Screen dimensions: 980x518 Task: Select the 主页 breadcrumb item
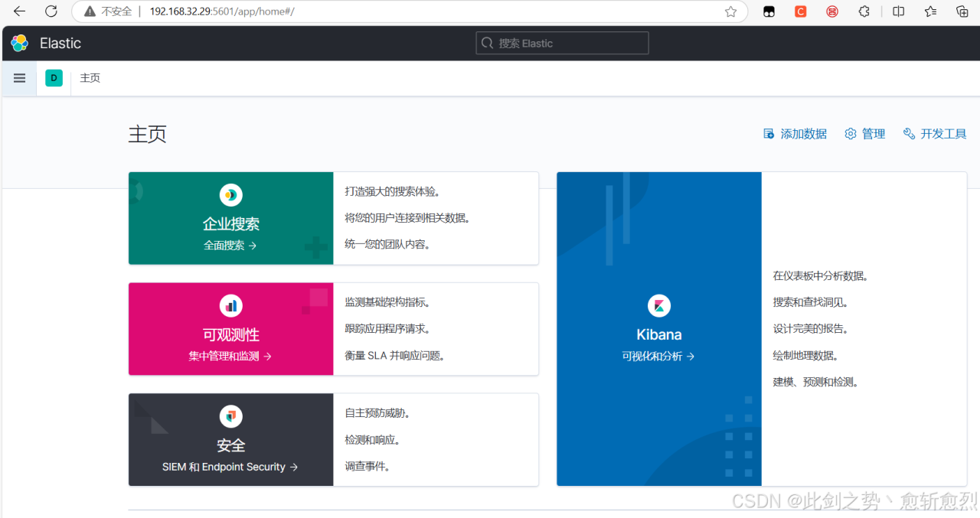point(90,78)
